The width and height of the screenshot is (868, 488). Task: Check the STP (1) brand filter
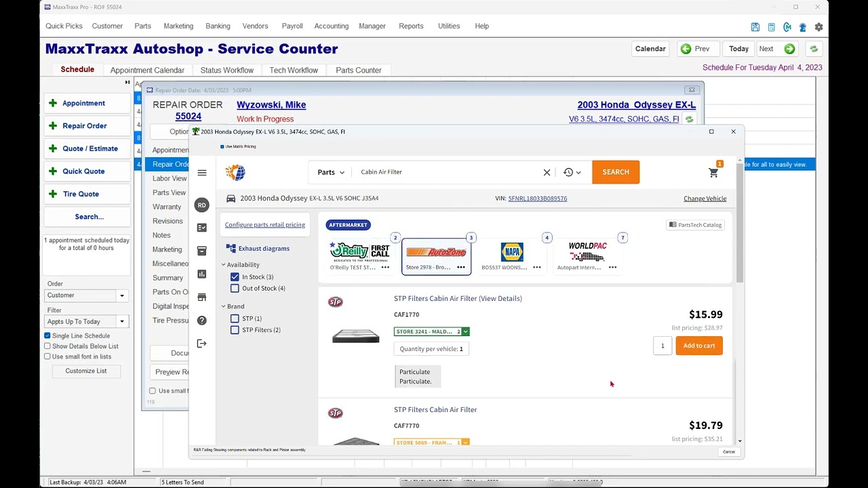(235, 319)
